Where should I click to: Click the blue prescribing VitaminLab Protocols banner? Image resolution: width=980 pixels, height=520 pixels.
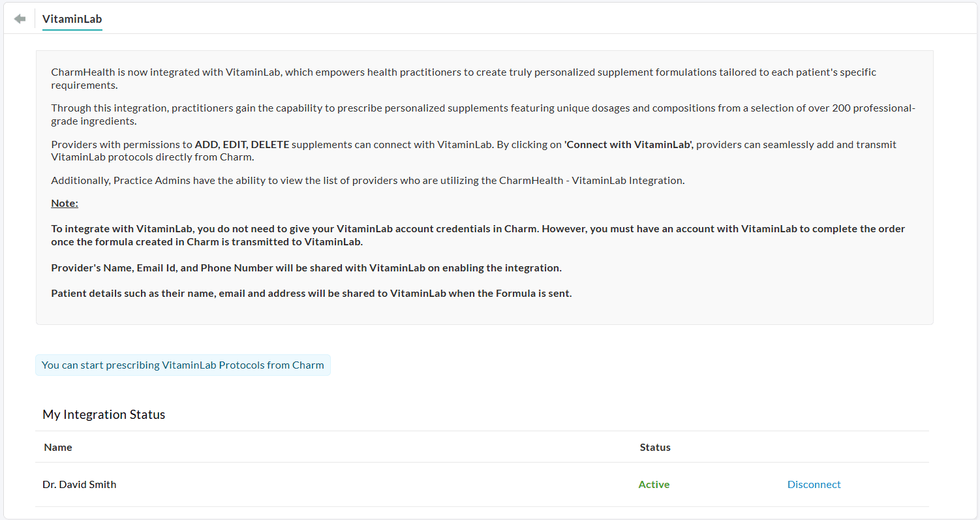(x=183, y=365)
